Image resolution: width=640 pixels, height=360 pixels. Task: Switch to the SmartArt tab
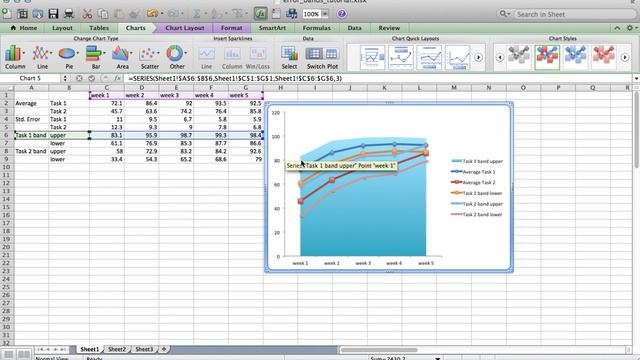click(x=272, y=28)
